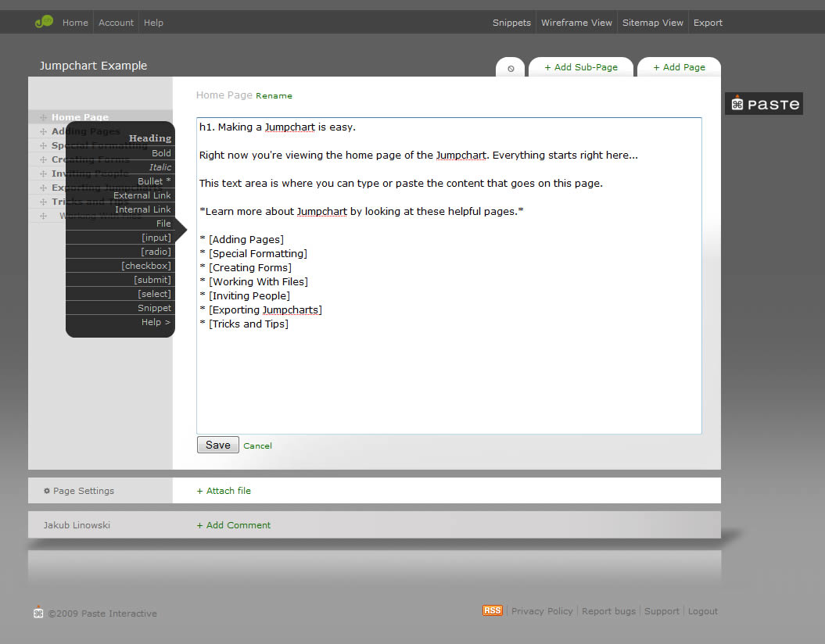Insert an Internal Link
Viewport: 825px width, 644px height.
(143, 209)
